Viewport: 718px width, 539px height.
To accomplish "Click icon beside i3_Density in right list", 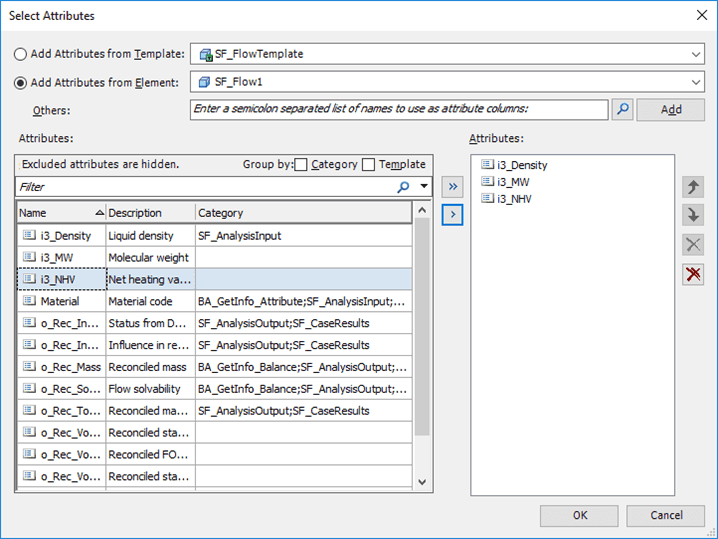I will tap(488, 164).
